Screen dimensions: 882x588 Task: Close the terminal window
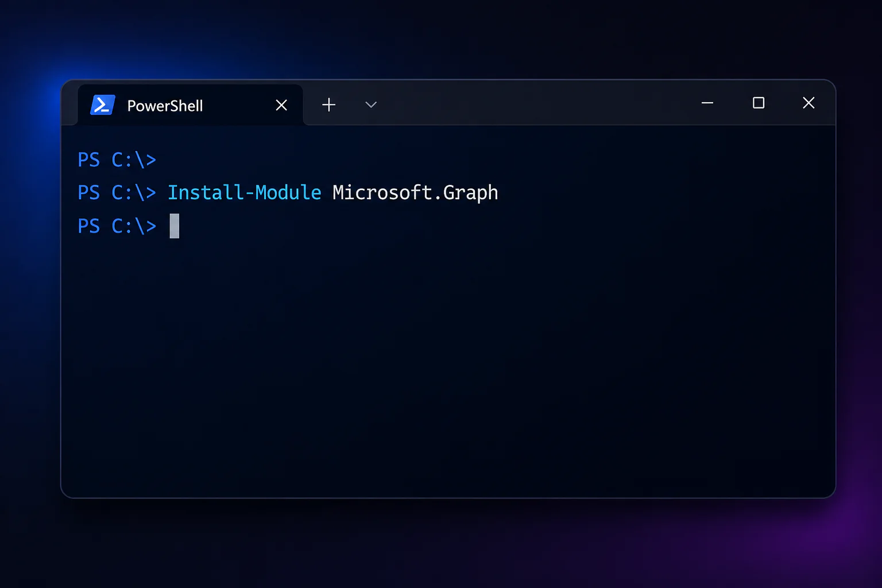(808, 103)
